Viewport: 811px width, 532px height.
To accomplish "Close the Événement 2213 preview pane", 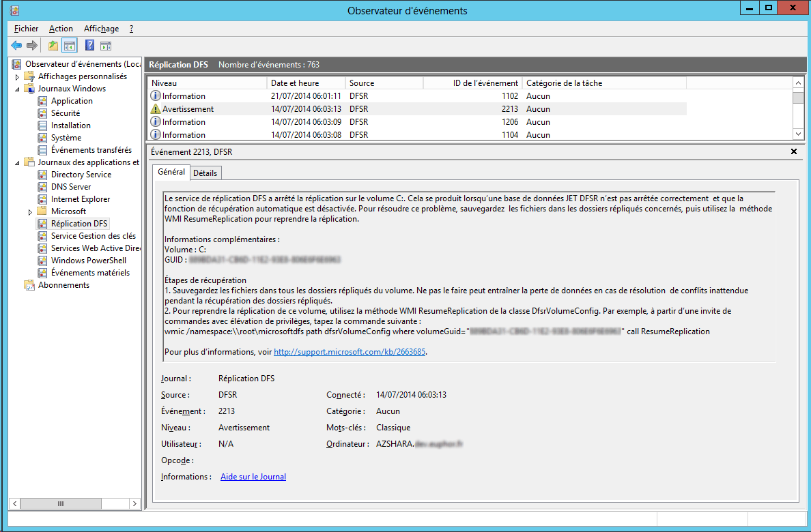I will point(793,152).
